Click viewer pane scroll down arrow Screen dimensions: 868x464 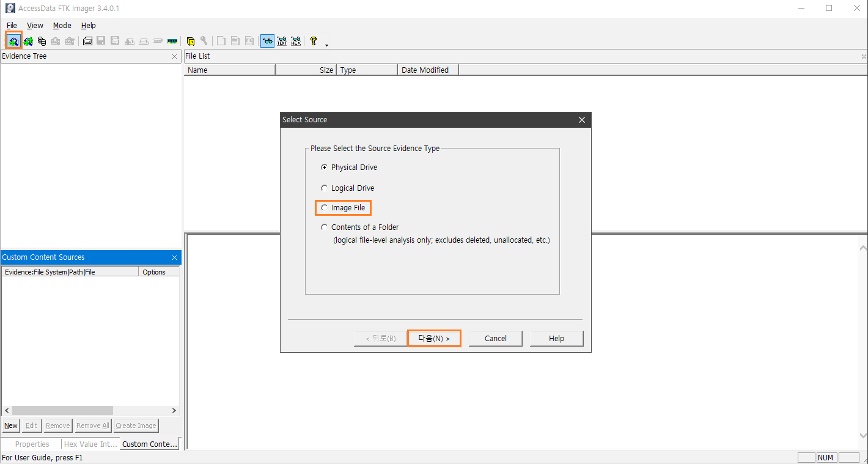(x=863, y=436)
